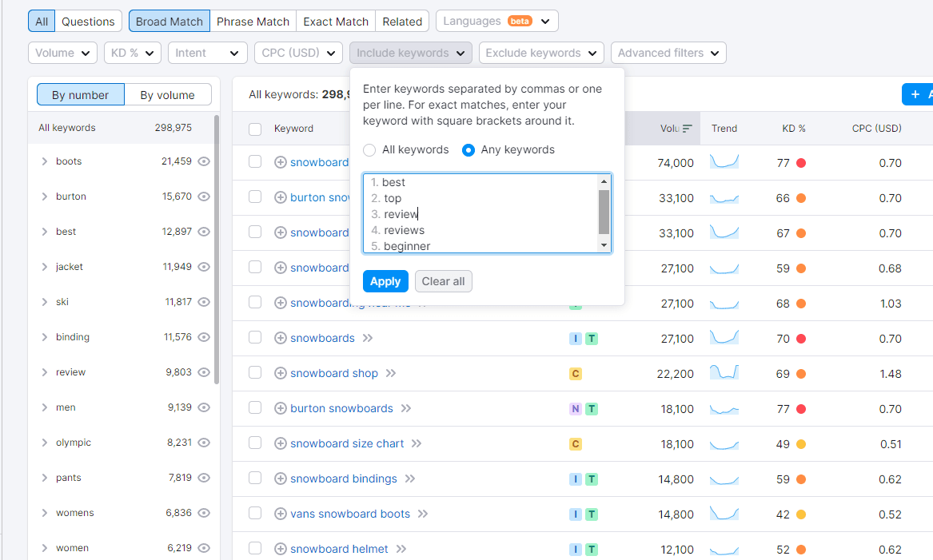This screenshot has height=560, width=933.
Task: Click the plus icon beside 'snowboard shop'
Action: click(x=280, y=373)
